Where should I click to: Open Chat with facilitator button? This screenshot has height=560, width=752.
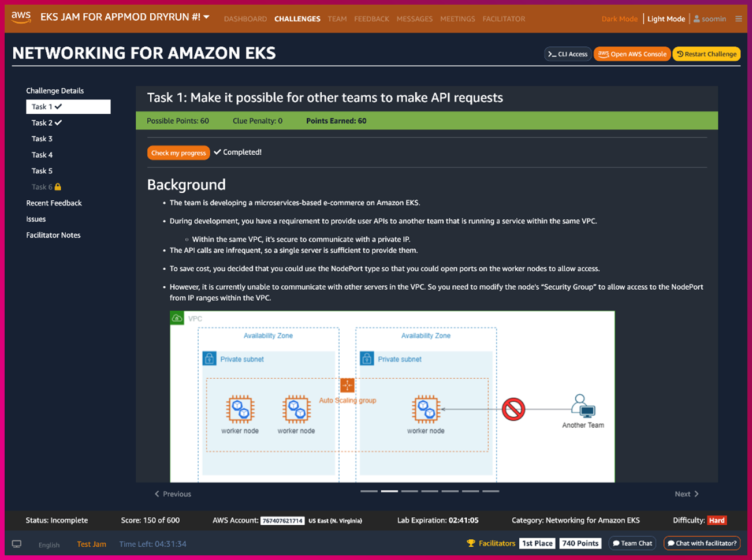(x=702, y=543)
